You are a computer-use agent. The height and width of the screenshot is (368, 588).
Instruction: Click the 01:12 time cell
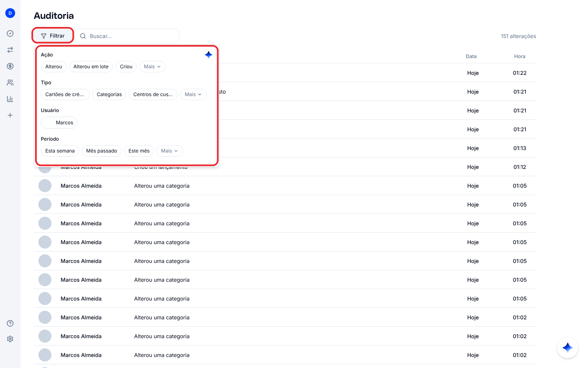point(520,167)
